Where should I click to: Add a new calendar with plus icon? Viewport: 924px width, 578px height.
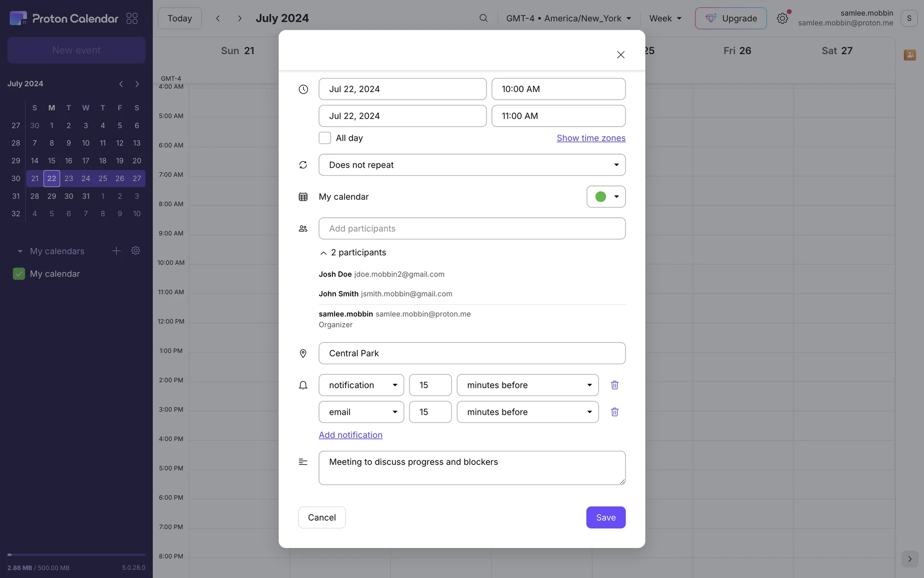click(x=116, y=251)
